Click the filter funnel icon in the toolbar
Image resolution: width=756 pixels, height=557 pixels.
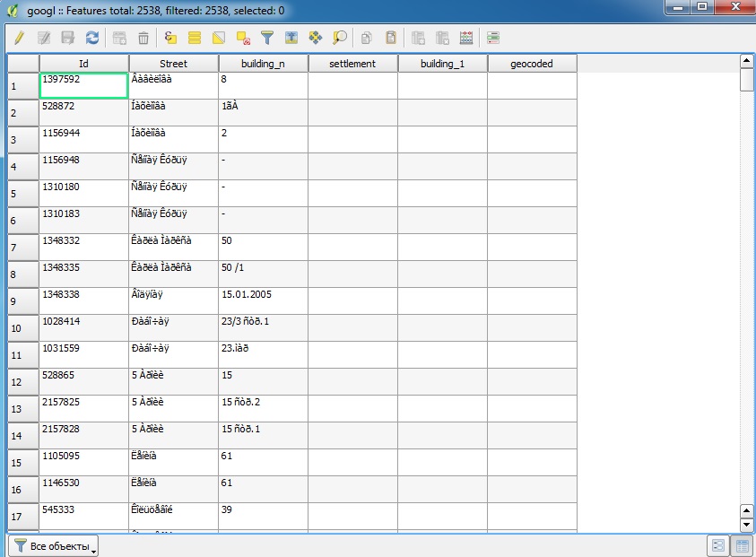pyautogui.click(x=267, y=38)
